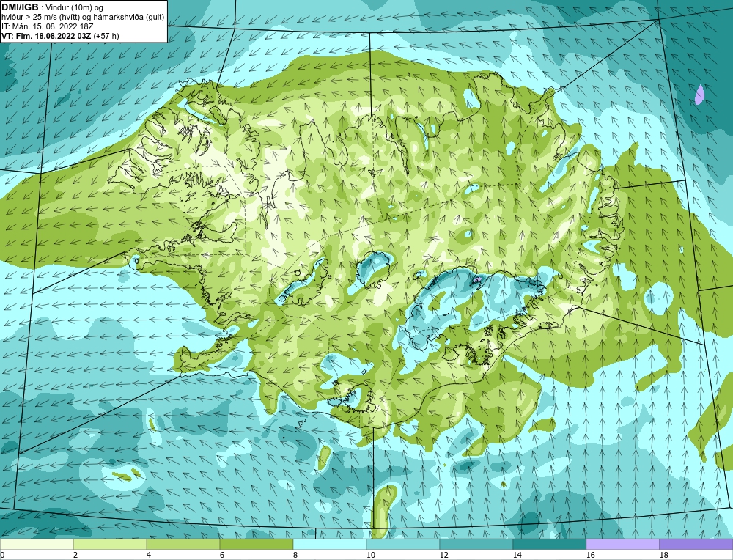Image resolution: width=733 pixels, height=560 pixels.
Task: Click the small pink marker on the large glacier
Action: click(x=477, y=279)
